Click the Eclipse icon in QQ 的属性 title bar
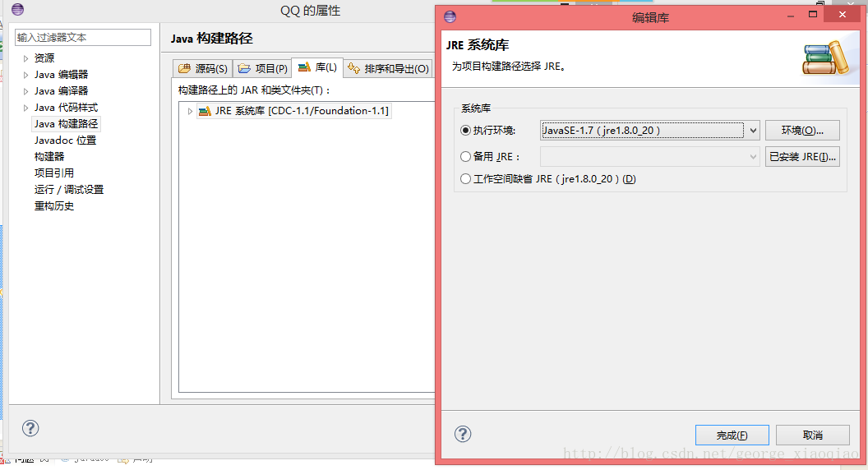868x470 pixels. pyautogui.click(x=18, y=9)
